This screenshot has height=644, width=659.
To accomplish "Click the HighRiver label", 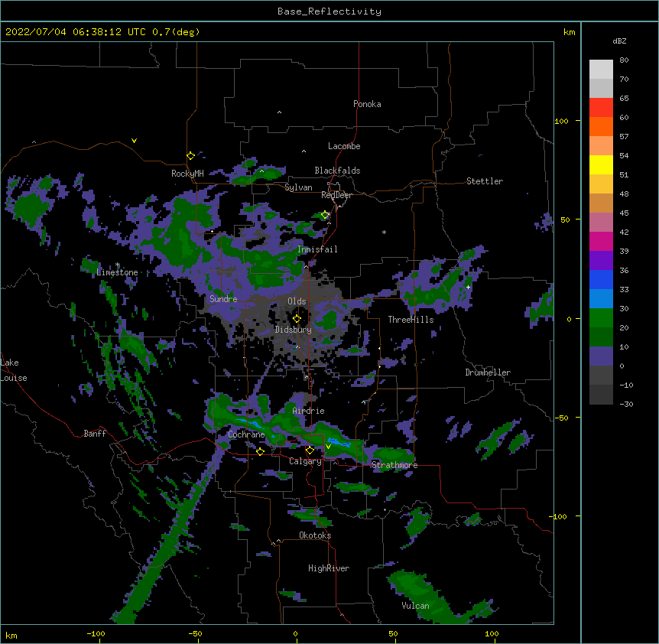I will pos(329,568).
